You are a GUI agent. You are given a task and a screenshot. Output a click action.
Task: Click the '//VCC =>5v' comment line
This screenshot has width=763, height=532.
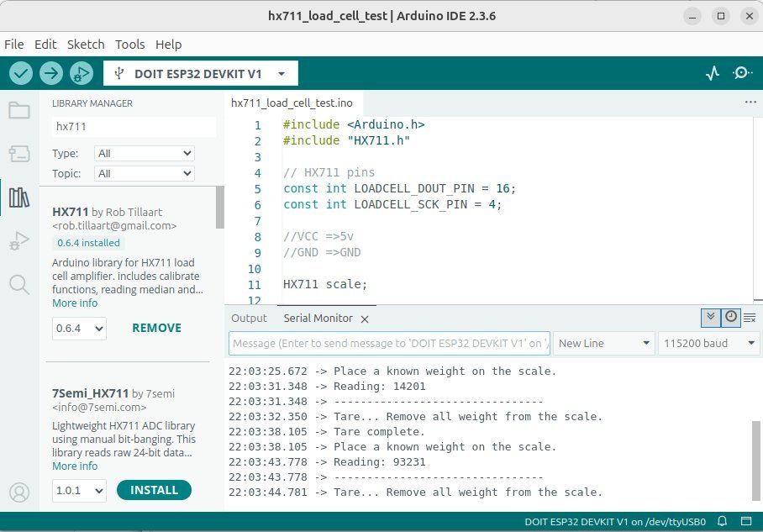coord(318,236)
